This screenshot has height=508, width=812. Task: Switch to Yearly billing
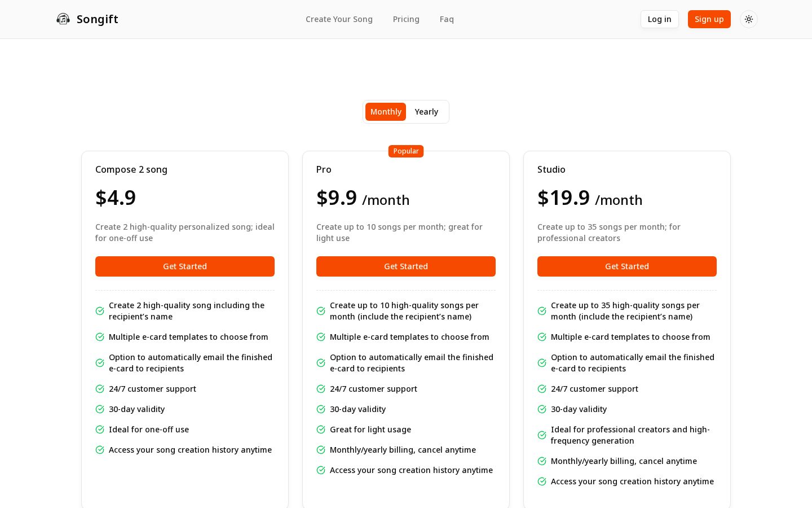point(426,112)
